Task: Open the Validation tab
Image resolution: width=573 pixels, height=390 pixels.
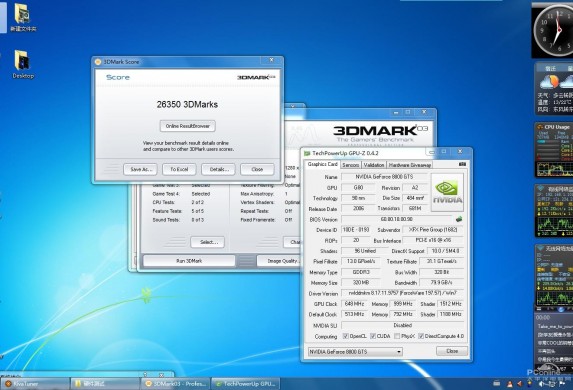Action: pos(374,165)
